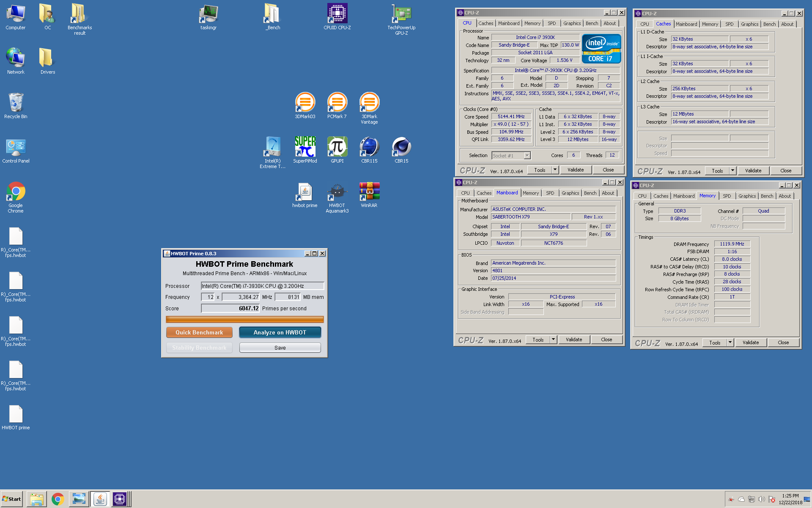Viewport: 812px width, 508px height.
Task: Open the Network desktop icon
Action: [x=16, y=61]
